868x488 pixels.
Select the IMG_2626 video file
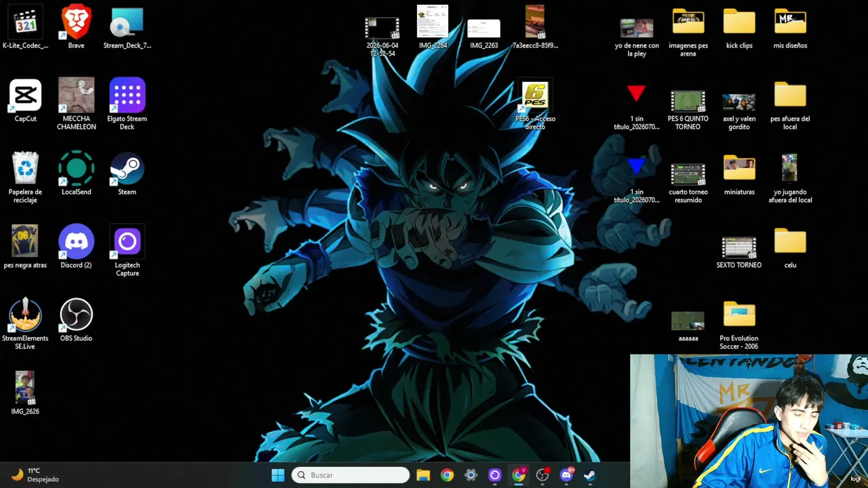pos(25,394)
